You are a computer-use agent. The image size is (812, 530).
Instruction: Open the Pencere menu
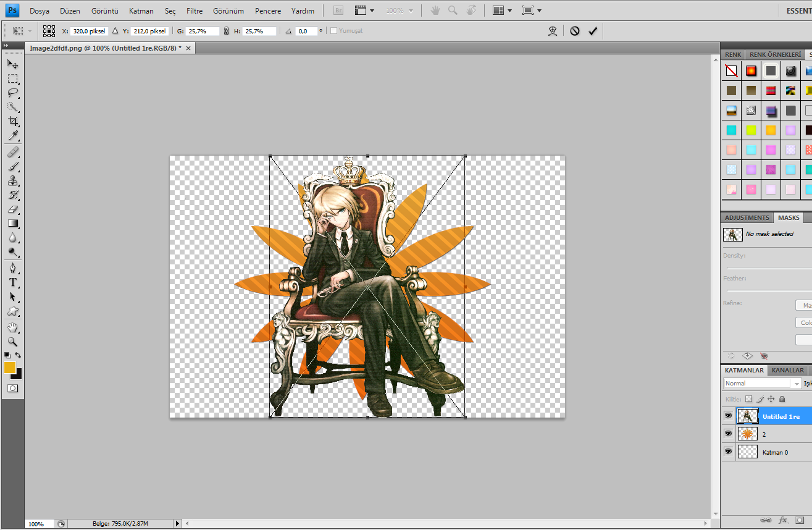[x=268, y=11]
